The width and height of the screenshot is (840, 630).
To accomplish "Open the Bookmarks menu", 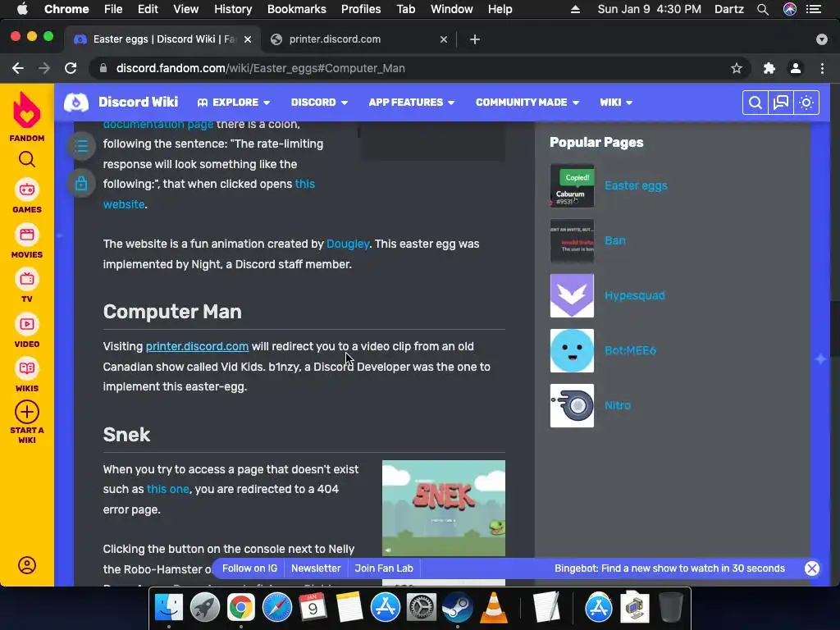I will 297,9.
